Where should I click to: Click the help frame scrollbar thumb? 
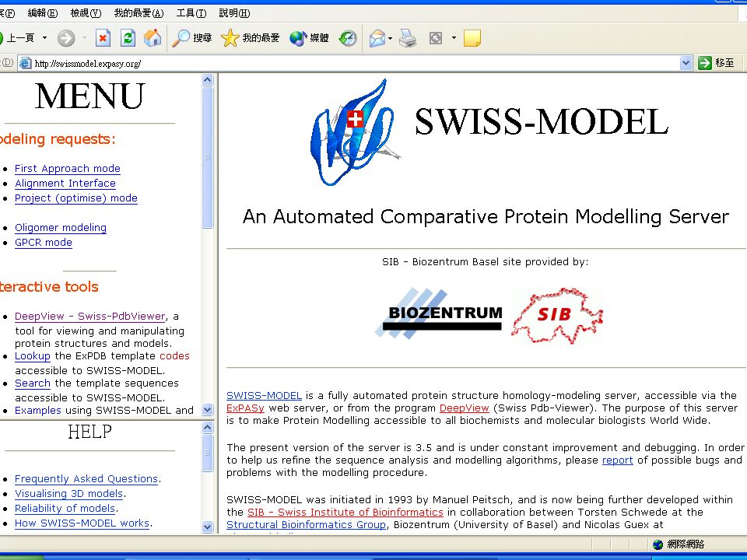tap(207, 453)
